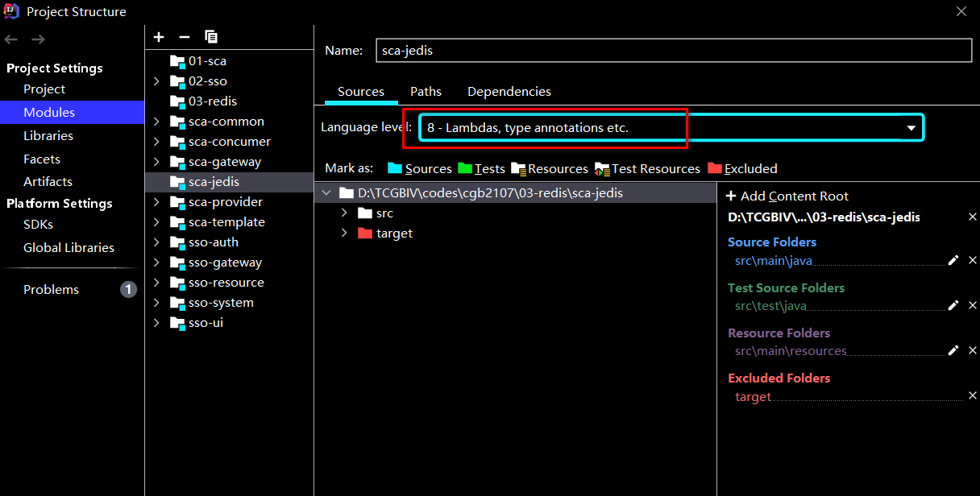The width and height of the screenshot is (980, 496).
Task: Expand the src folder node
Action: (x=344, y=213)
